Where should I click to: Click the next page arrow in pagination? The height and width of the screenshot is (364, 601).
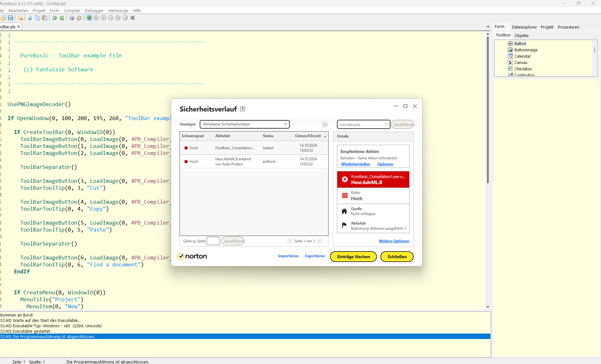pyautogui.click(x=320, y=241)
